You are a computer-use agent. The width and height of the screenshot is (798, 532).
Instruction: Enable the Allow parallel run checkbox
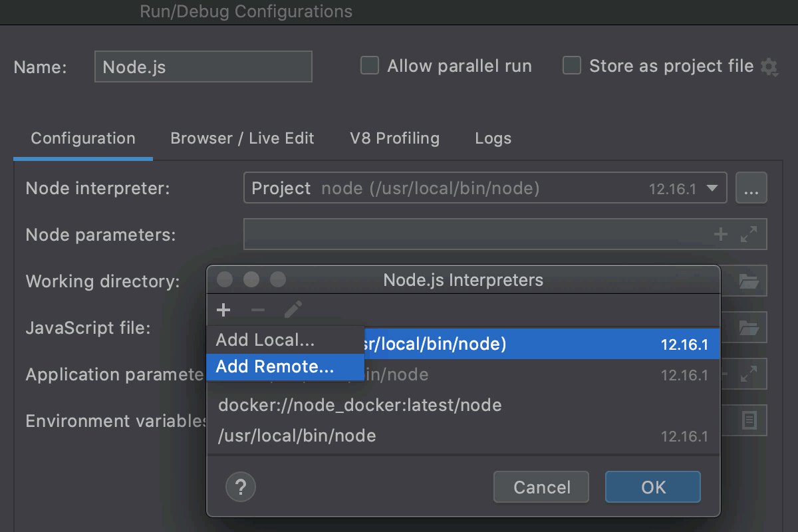[x=369, y=65]
